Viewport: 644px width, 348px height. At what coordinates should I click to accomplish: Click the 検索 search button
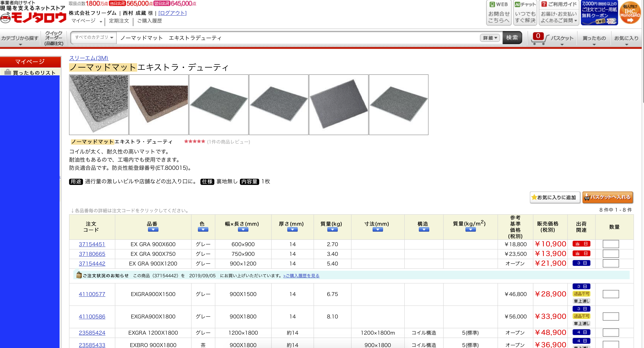[512, 38]
